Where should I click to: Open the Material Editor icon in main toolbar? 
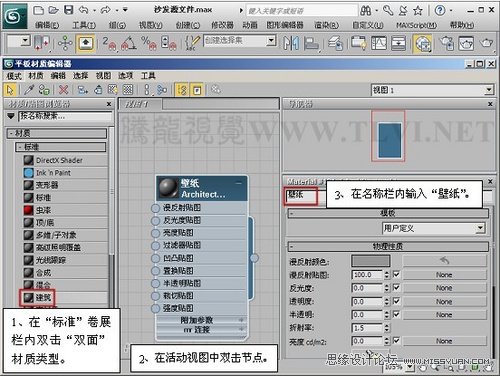[423, 44]
